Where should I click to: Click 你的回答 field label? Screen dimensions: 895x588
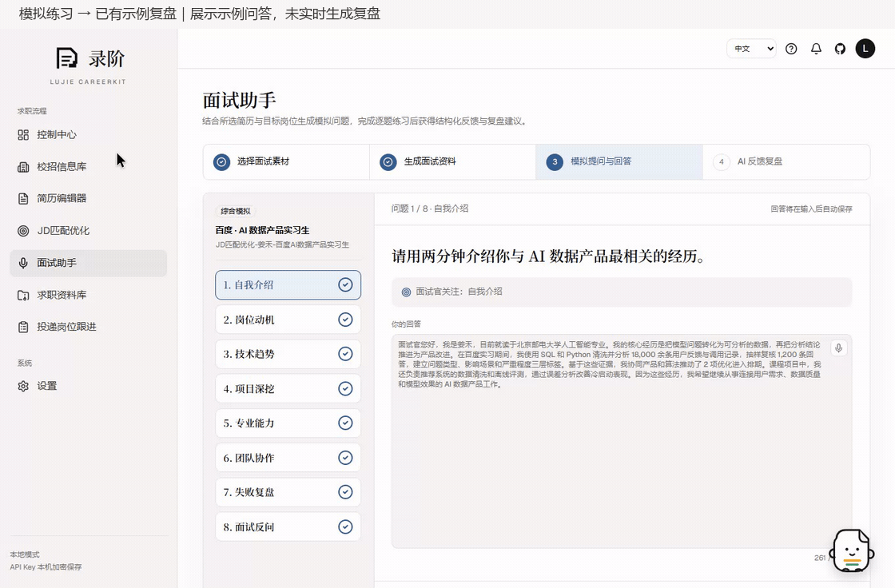click(x=406, y=324)
